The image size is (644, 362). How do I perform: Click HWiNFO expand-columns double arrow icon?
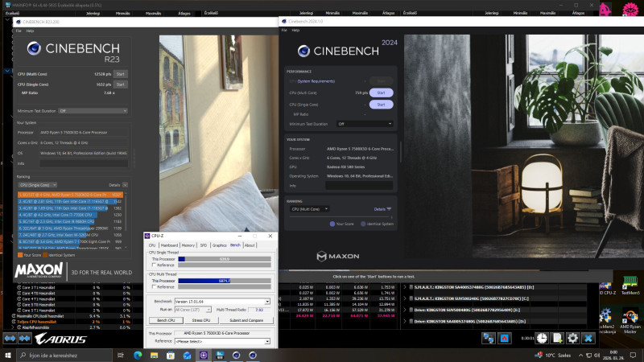[x=10, y=339]
